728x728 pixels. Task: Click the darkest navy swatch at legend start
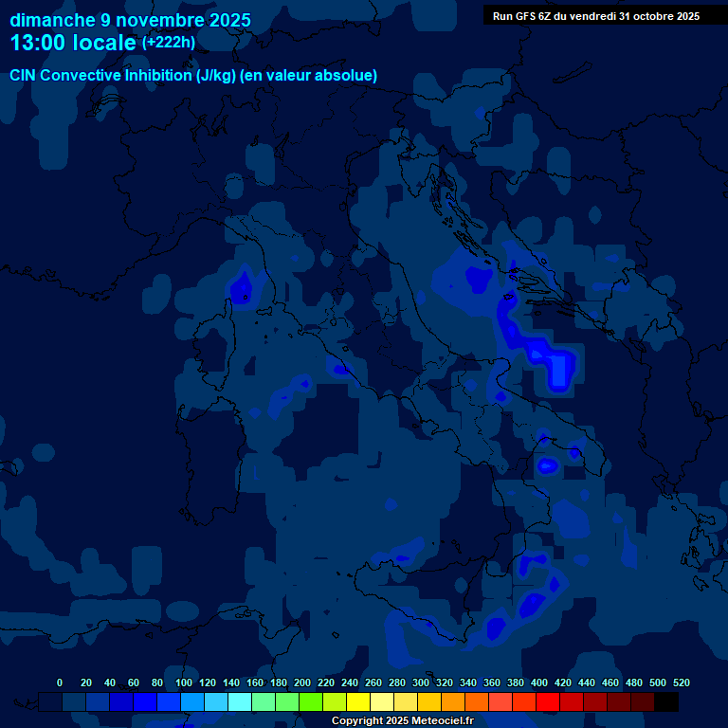click(x=50, y=702)
